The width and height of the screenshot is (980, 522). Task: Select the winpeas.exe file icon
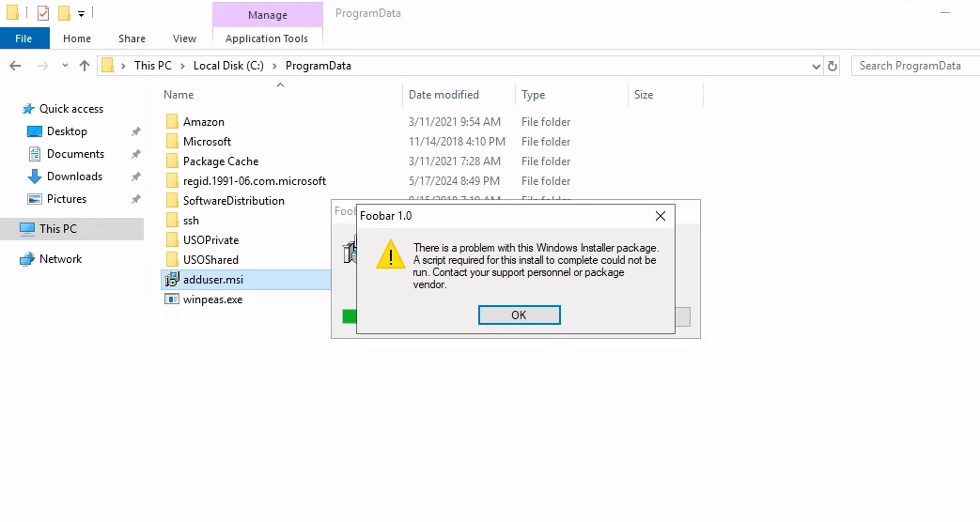pos(172,299)
